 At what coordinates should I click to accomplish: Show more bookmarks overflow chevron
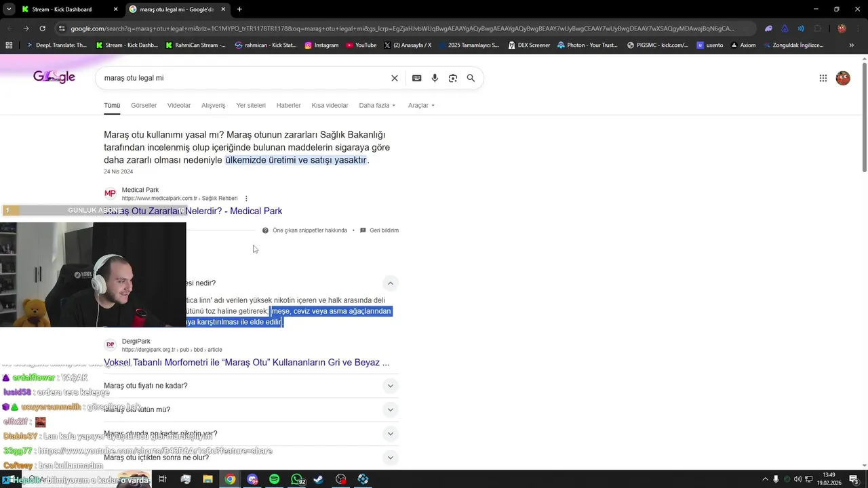851,45
